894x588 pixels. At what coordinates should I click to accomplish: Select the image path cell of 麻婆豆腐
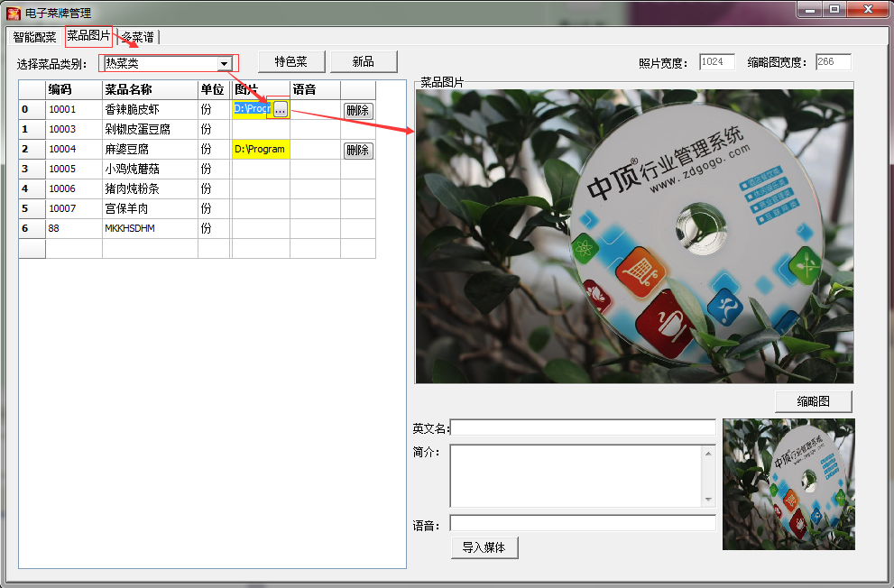point(261,150)
